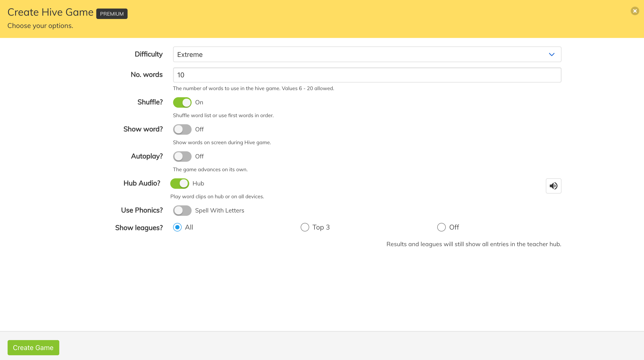Toggle Use Phonics switch on

pos(182,210)
